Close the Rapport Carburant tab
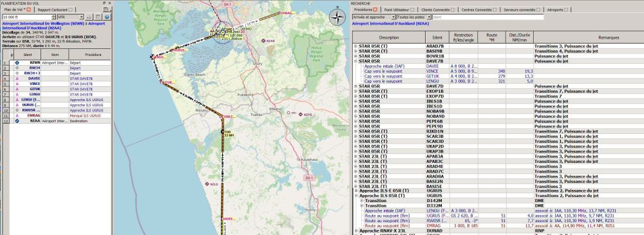 [71, 10]
